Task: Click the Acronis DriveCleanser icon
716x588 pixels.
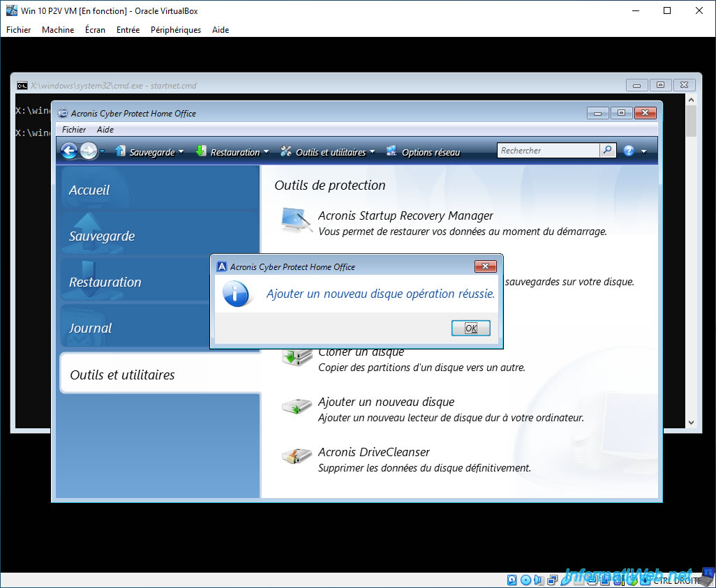Action: (297, 455)
